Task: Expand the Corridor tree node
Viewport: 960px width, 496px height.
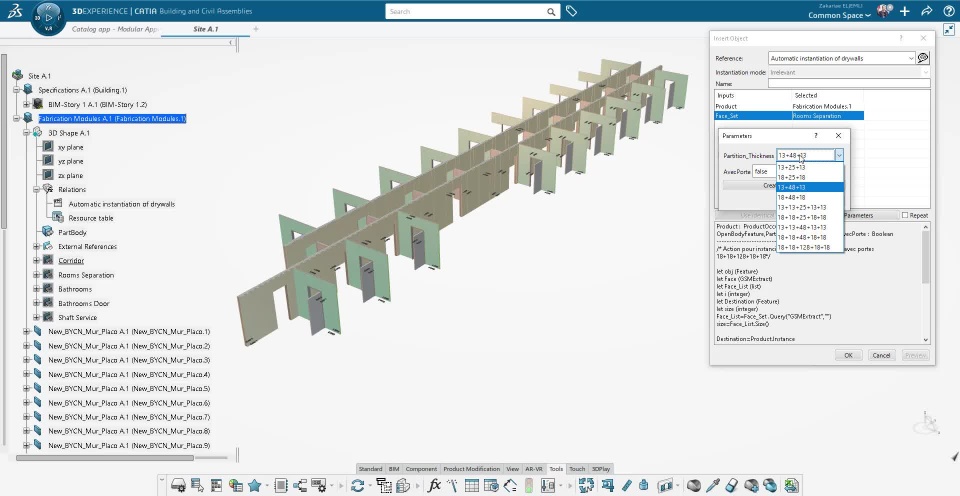Action: click(35, 261)
